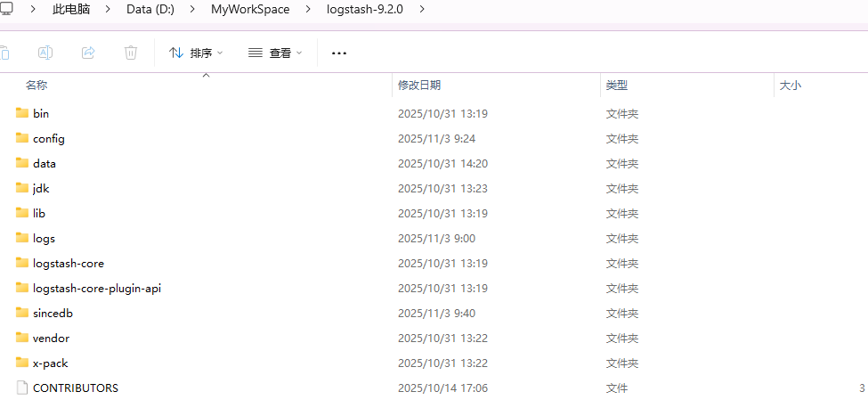The width and height of the screenshot is (868, 400).
Task: Sort by 修改日期 column header
Action: tap(419, 86)
